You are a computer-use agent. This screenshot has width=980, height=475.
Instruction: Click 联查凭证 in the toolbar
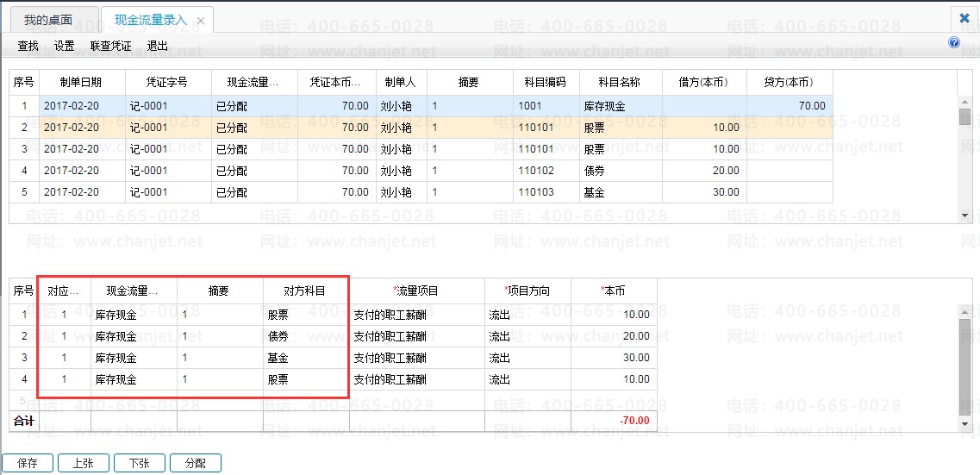[110, 46]
